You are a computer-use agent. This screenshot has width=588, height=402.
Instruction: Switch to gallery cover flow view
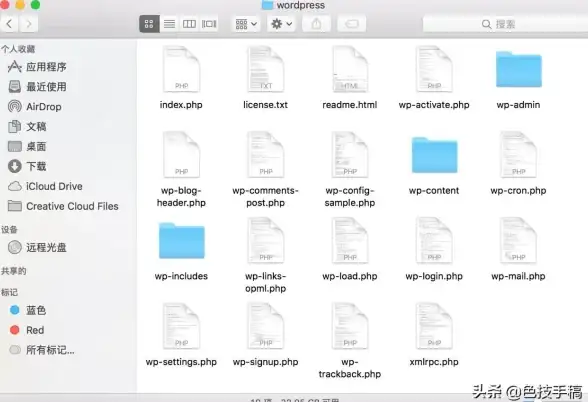click(209, 24)
